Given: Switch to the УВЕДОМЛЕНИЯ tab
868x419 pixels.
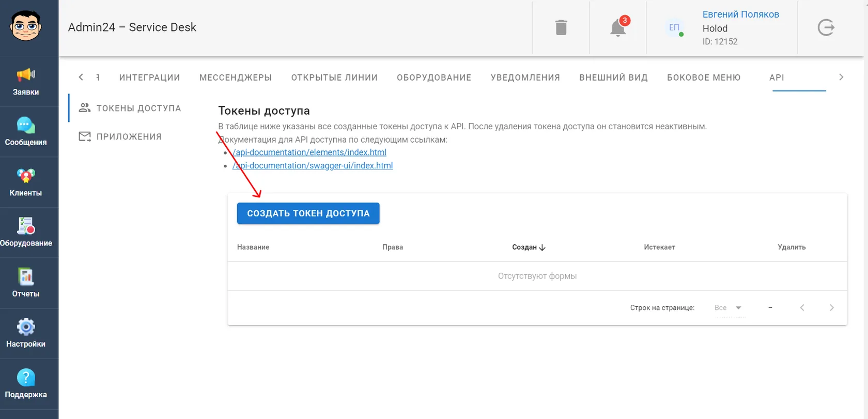Looking at the screenshot, I should coord(525,77).
